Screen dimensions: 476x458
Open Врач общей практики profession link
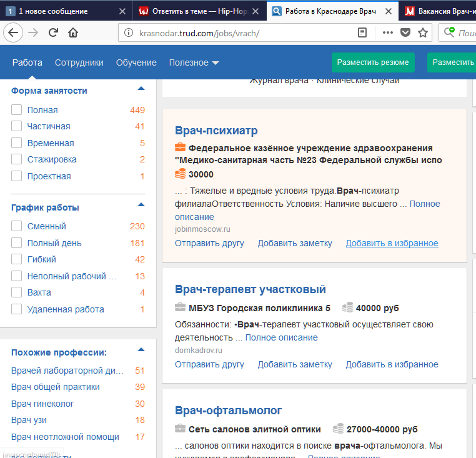(55, 387)
